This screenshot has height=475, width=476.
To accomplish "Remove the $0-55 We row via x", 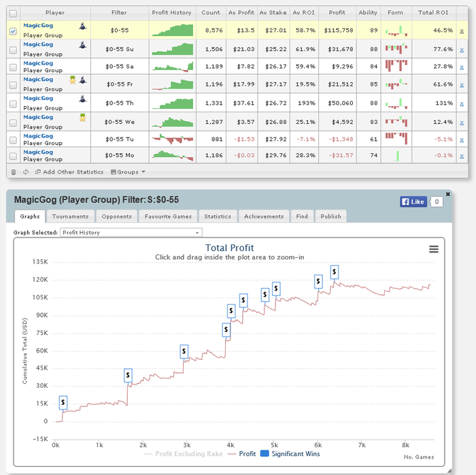I will (462, 122).
